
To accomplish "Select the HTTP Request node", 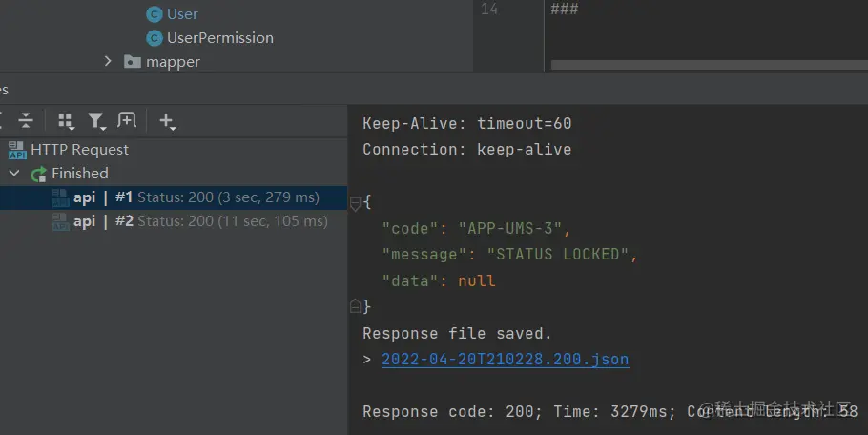I will (x=79, y=150).
